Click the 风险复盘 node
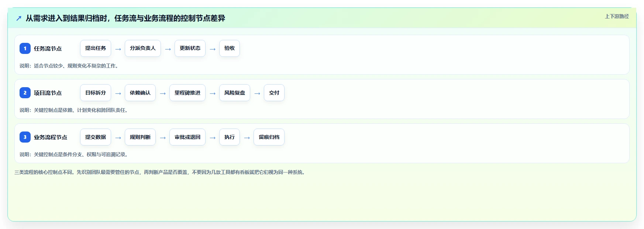This screenshot has height=229, width=644. point(235,93)
